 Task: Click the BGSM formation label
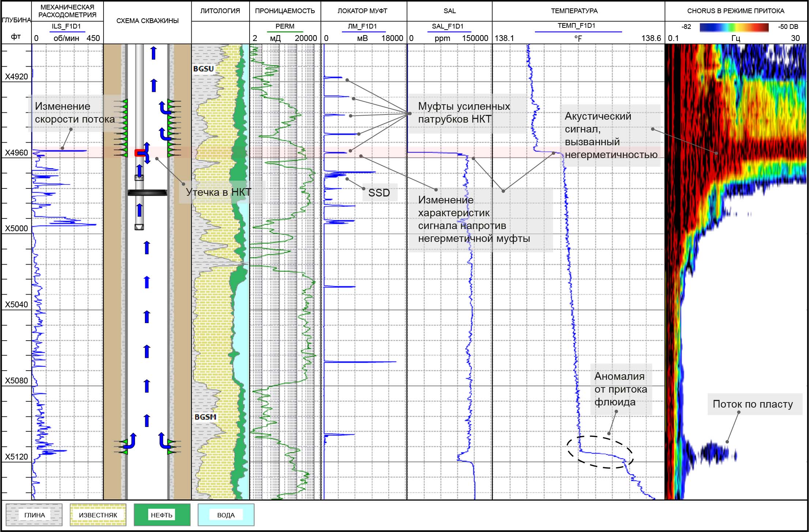(x=205, y=417)
